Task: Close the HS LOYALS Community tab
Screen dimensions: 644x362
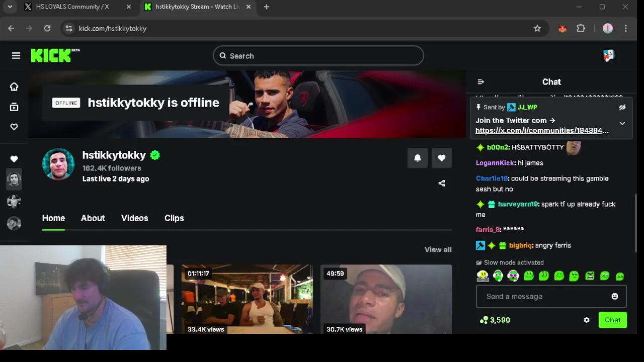Action: pyautogui.click(x=129, y=7)
